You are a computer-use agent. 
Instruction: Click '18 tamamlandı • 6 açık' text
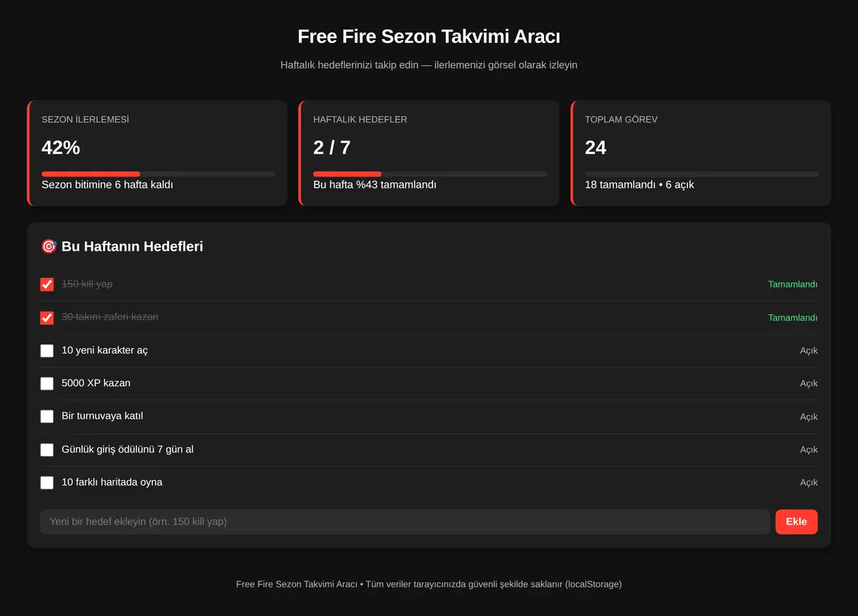[639, 185]
